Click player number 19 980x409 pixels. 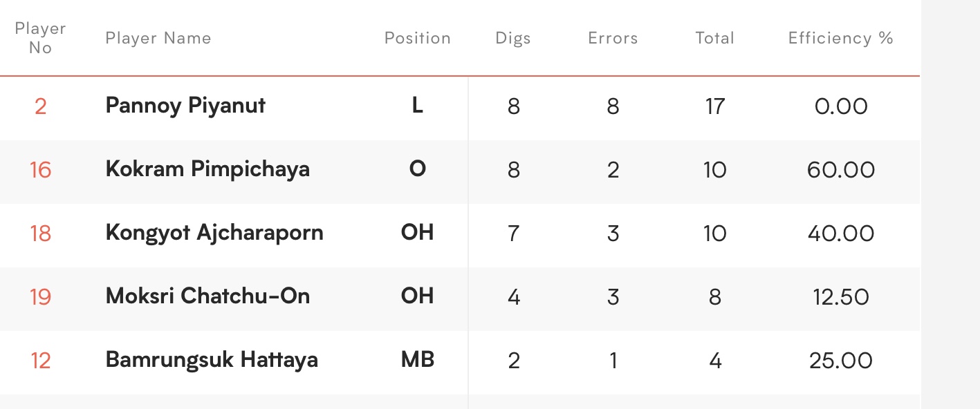click(40, 297)
